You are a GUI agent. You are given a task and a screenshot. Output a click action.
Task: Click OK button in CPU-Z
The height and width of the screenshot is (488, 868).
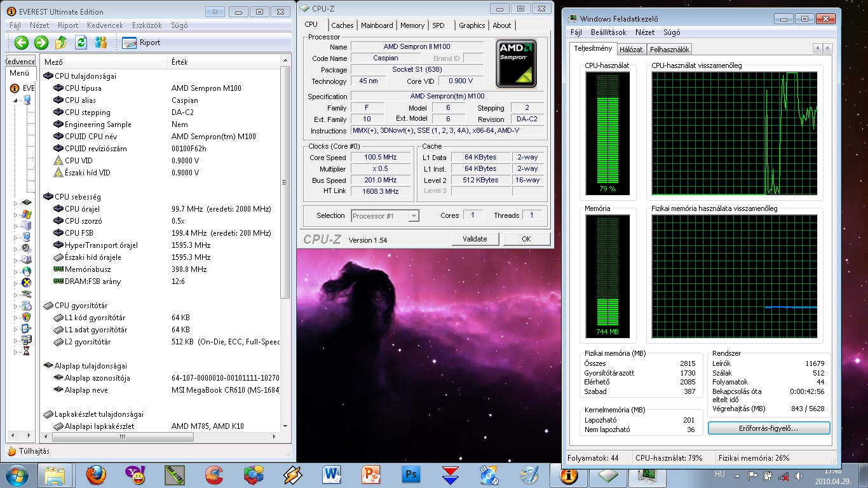pos(526,239)
